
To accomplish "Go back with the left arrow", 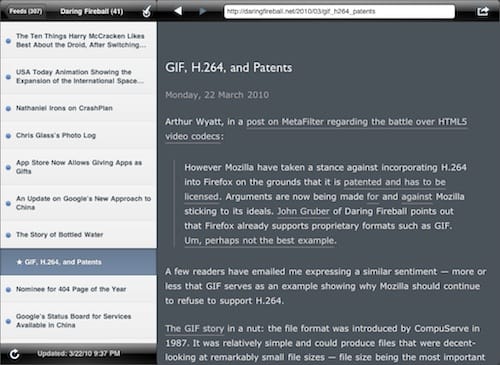I will tap(178, 11).
